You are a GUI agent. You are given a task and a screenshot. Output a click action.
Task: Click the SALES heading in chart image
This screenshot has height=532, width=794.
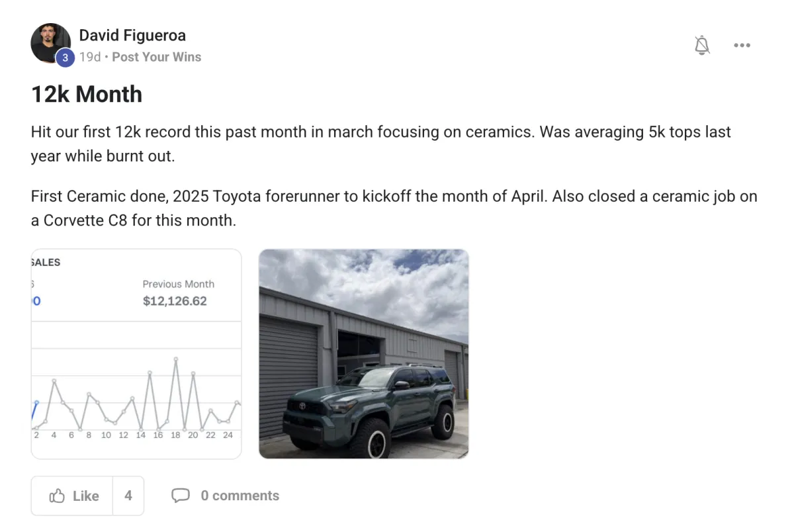[x=46, y=262]
